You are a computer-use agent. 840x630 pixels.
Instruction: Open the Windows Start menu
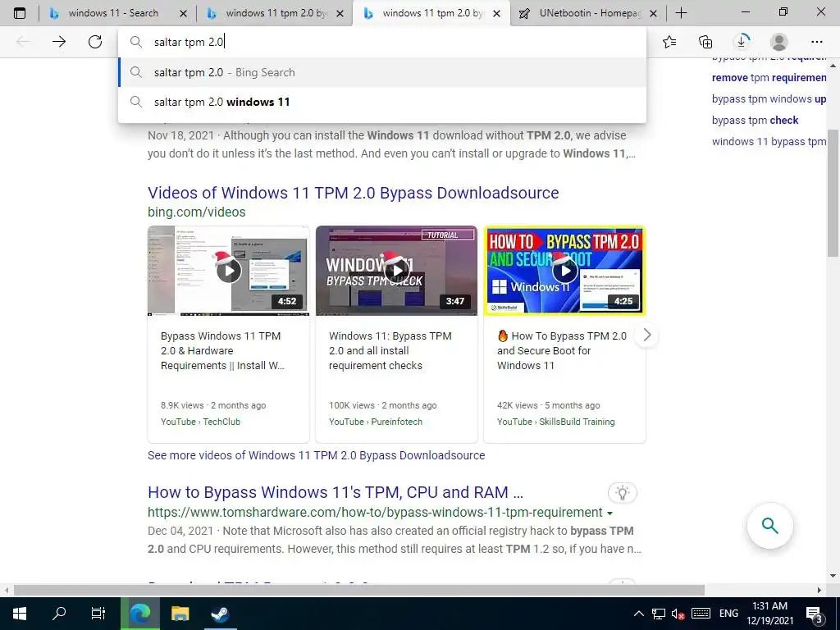point(20,614)
